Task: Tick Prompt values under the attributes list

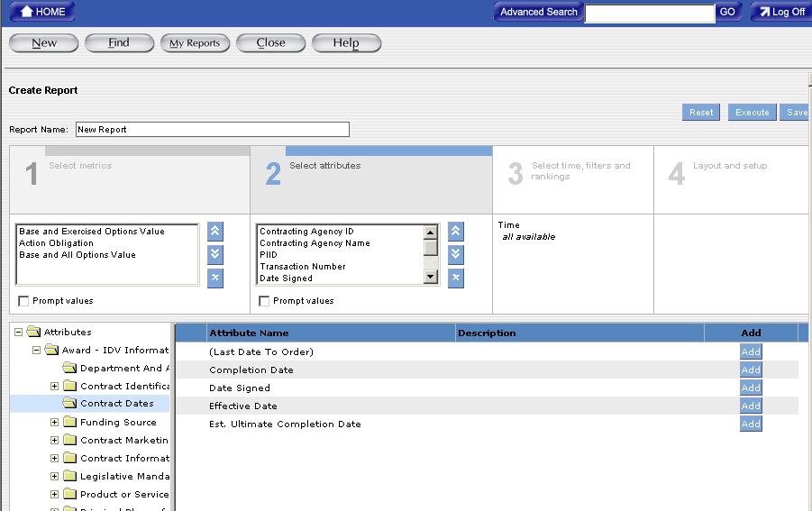Action: [x=264, y=301]
